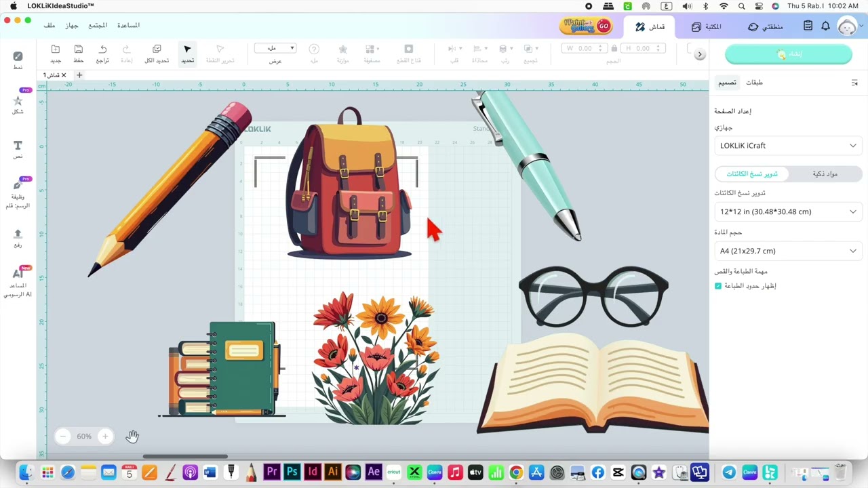This screenshot has height=488, width=868.
Task: Click the notification bell icon
Action: pyautogui.click(x=825, y=26)
